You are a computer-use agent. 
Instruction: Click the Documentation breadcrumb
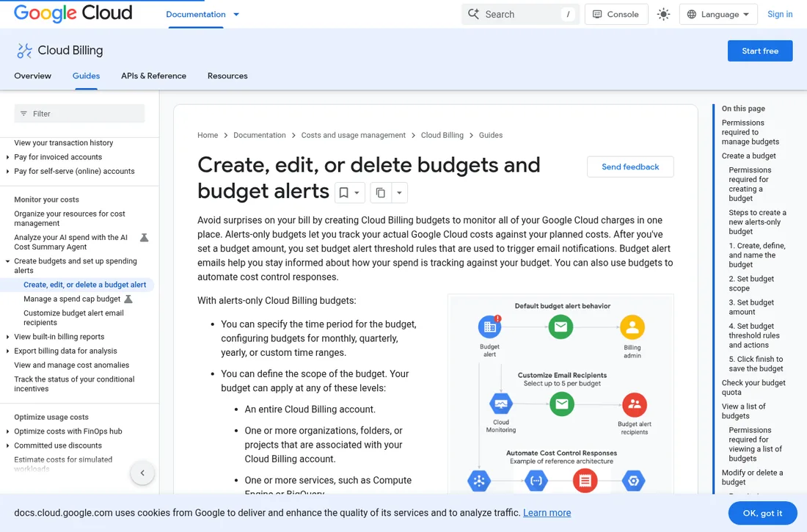[260, 136]
